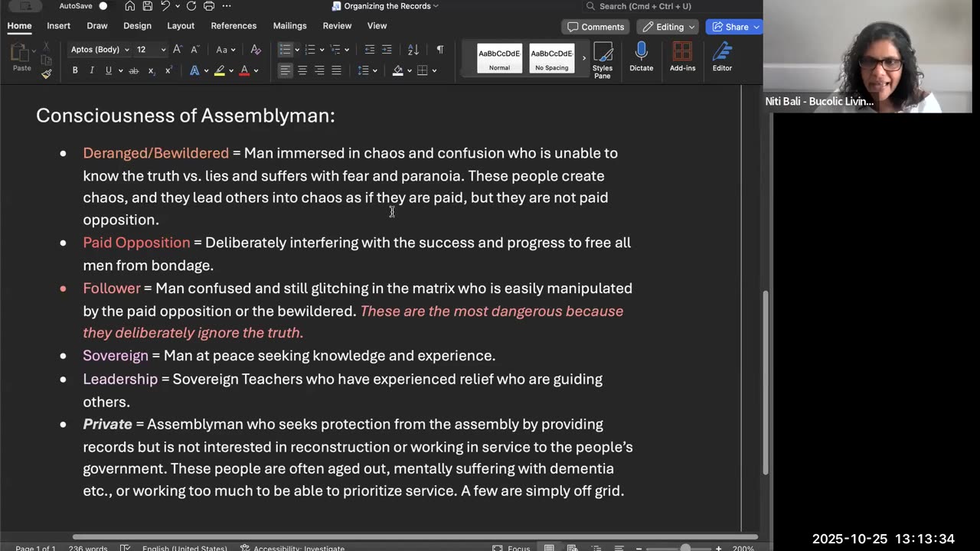Apply superscript formatting
The width and height of the screenshot is (980, 551).
coord(168,70)
